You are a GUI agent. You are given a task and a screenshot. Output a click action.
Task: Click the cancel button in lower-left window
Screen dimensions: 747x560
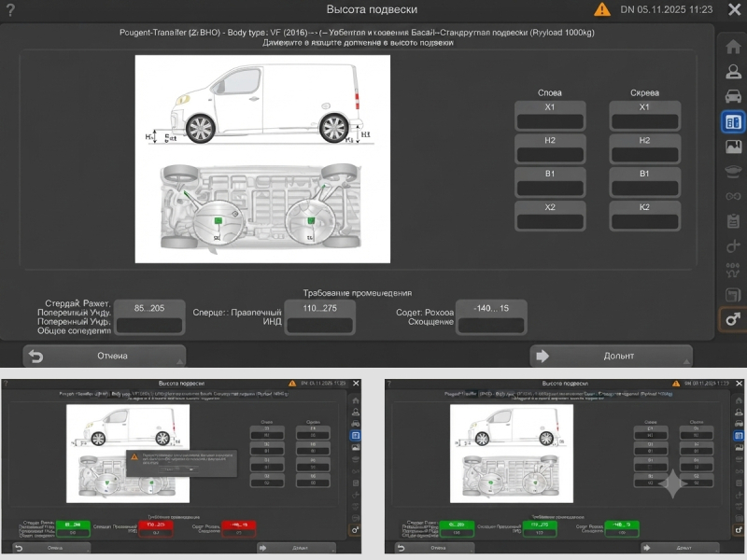tap(51, 548)
